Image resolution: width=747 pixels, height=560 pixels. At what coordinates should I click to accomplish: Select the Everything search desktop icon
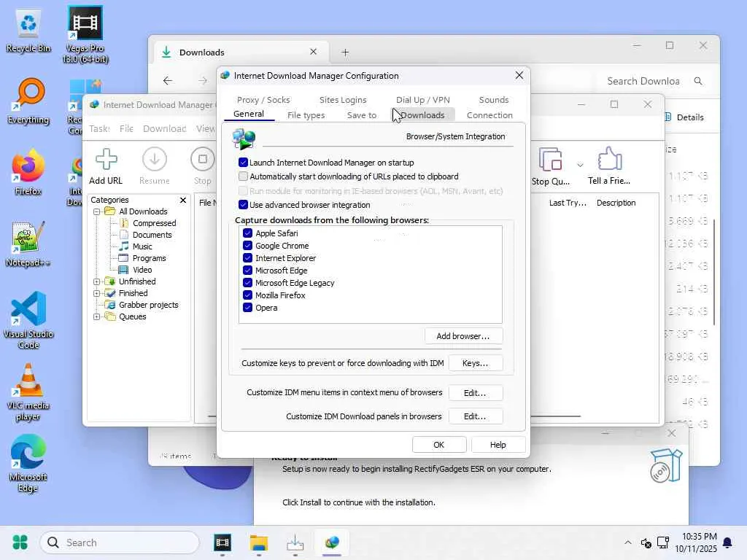click(x=28, y=101)
